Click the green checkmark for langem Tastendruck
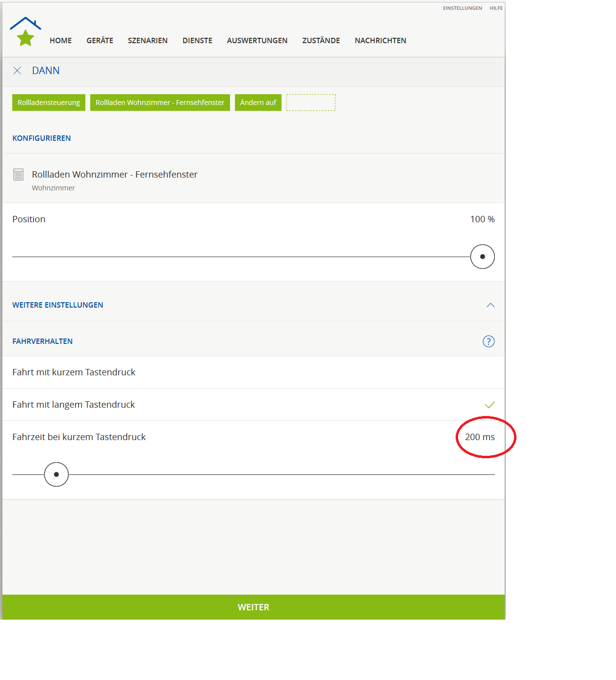The width and height of the screenshot is (616, 680). click(x=489, y=405)
